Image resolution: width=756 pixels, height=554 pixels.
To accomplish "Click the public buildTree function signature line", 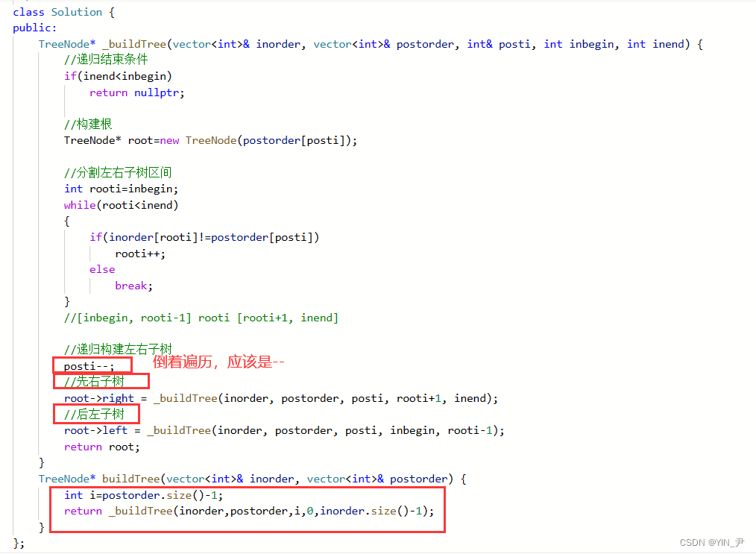I will [253, 479].
